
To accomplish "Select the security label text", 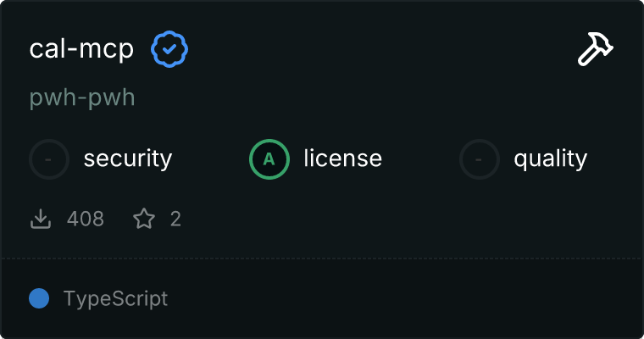I will click(x=128, y=158).
